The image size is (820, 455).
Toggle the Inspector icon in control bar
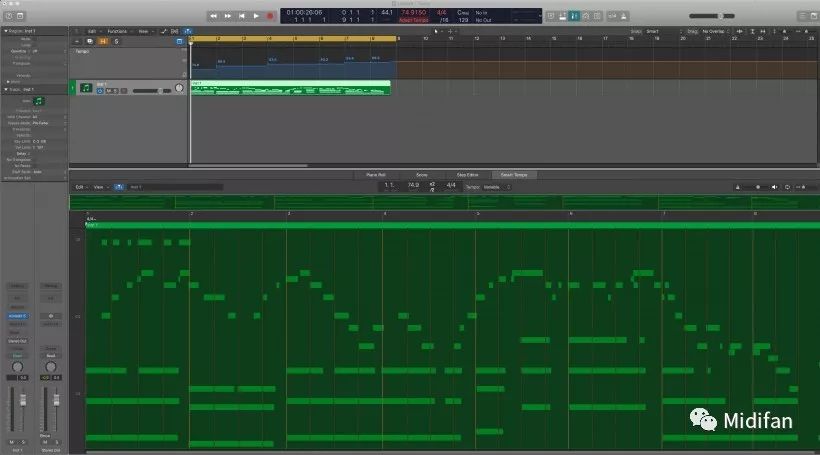coord(20,16)
